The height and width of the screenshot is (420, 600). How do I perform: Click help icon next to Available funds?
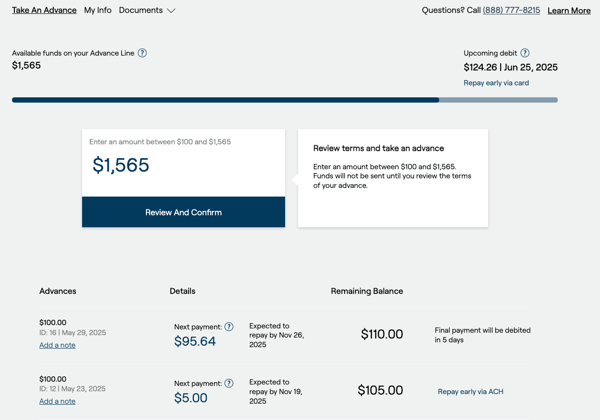(x=142, y=53)
